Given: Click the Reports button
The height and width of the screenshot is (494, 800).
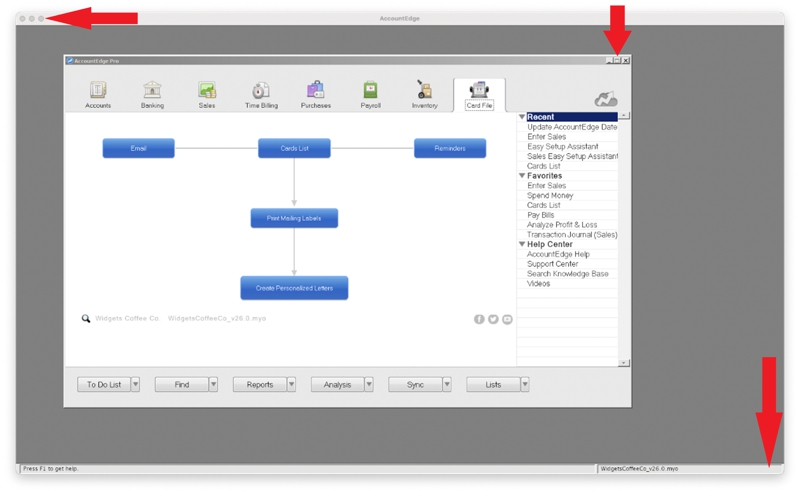Looking at the screenshot, I should (260, 384).
